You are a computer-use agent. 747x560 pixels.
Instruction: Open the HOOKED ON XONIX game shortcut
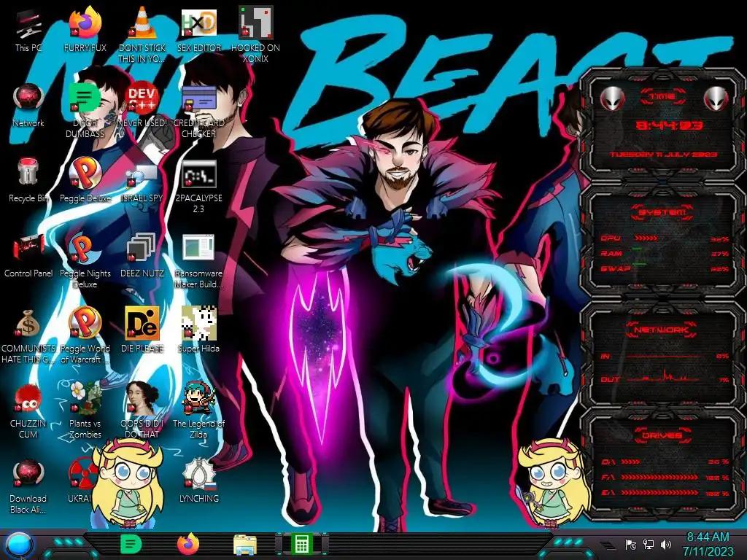pyautogui.click(x=255, y=34)
